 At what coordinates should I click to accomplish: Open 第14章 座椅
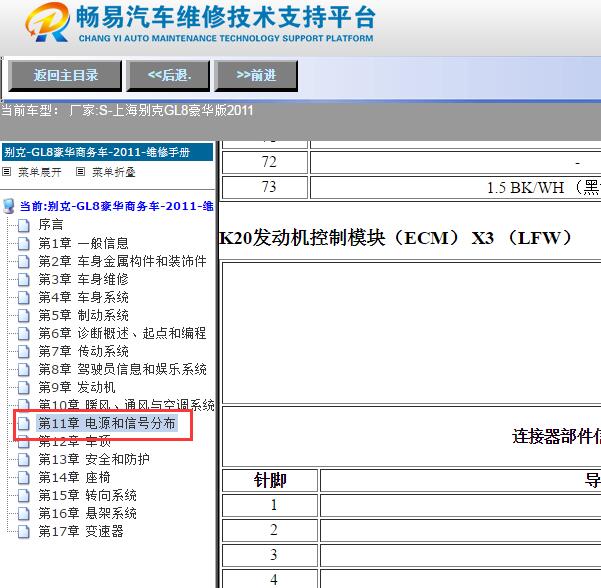click(x=74, y=477)
